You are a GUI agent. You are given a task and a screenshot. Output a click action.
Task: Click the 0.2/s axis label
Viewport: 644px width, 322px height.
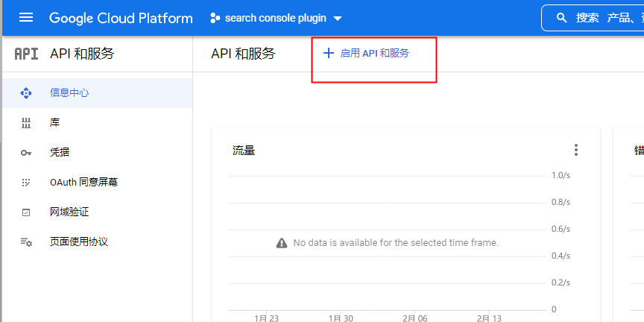[561, 282]
